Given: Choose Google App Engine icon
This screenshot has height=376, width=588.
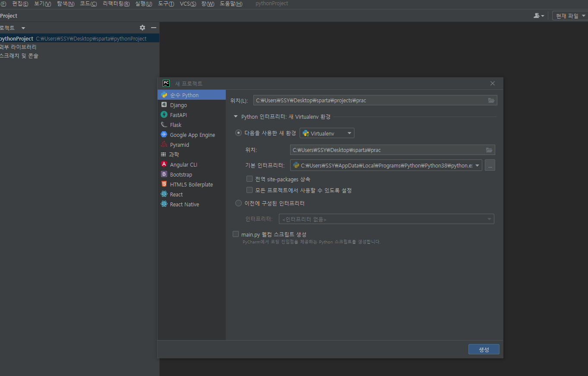Looking at the screenshot, I should point(164,135).
